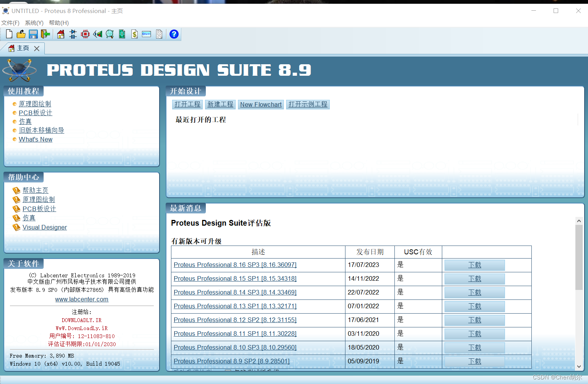Open Bill of Materials dollar icon
The width and height of the screenshot is (588, 384).
134,34
